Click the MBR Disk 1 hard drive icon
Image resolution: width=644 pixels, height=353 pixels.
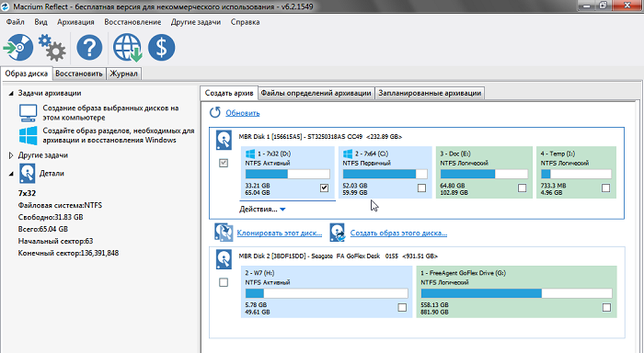coord(224,141)
